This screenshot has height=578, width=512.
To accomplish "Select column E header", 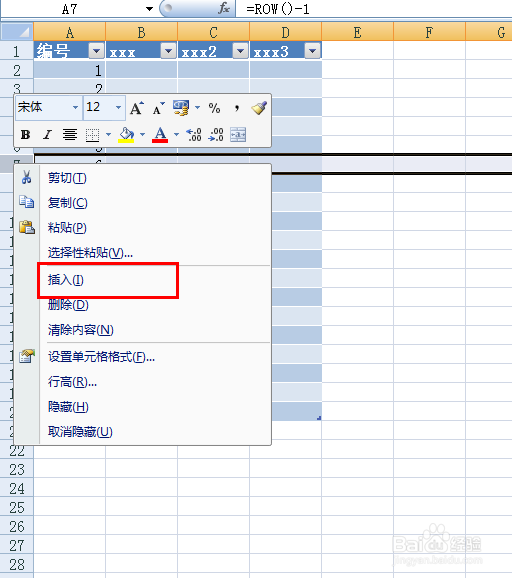I will 358,32.
